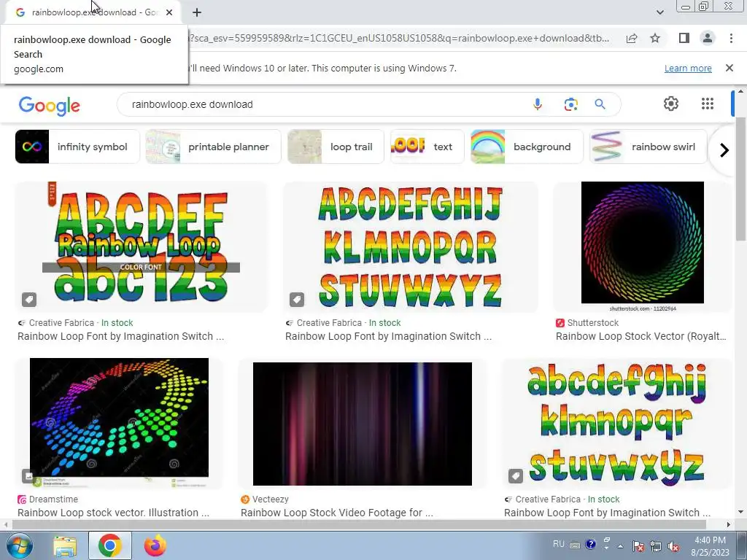Click the product tag on lowercase alphabet image
The height and width of the screenshot is (560, 747).
click(516, 475)
